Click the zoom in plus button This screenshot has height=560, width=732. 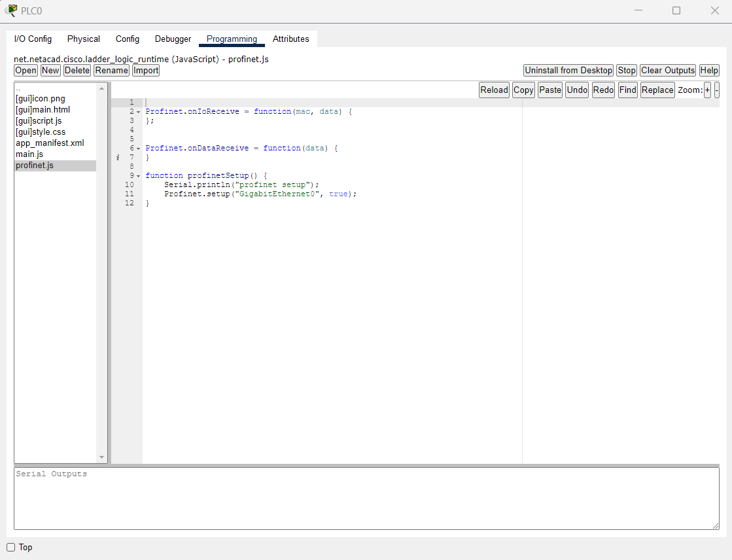[707, 90]
